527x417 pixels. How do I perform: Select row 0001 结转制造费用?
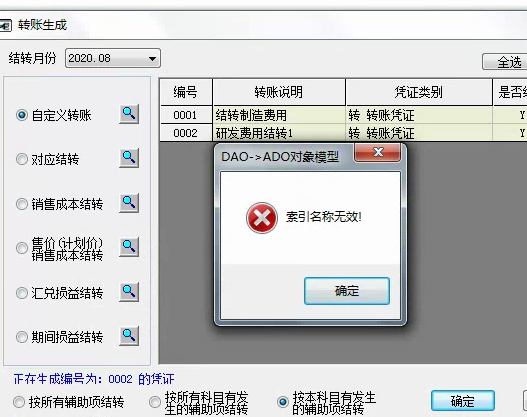343,115
